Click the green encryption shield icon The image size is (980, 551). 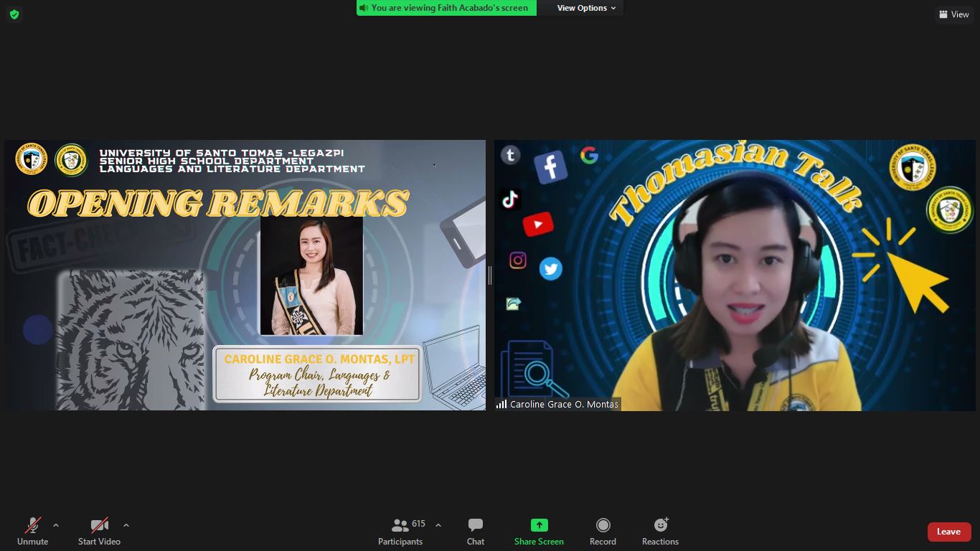coord(14,14)
